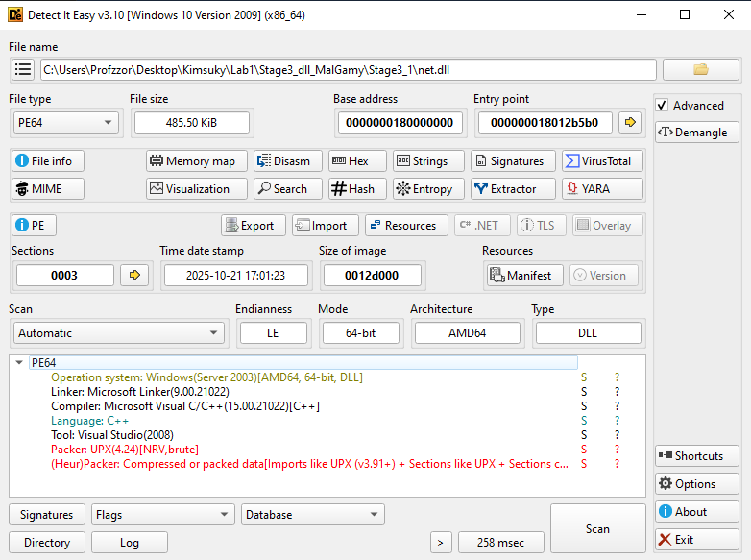Click the File size 485.50 KiB field
751x560 pixels.
(x=191, y=123)
